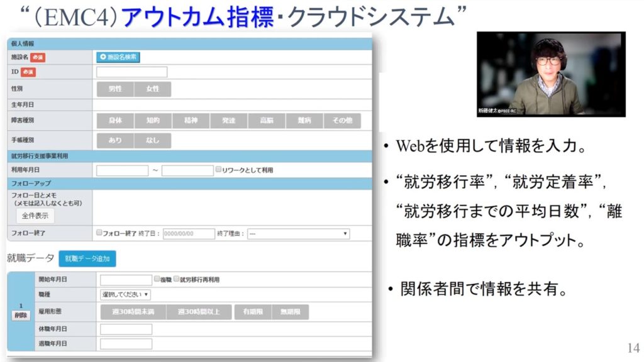Select 女性 for gender
The width and height of the screenshot is (644, 362).
coord(153,89)
